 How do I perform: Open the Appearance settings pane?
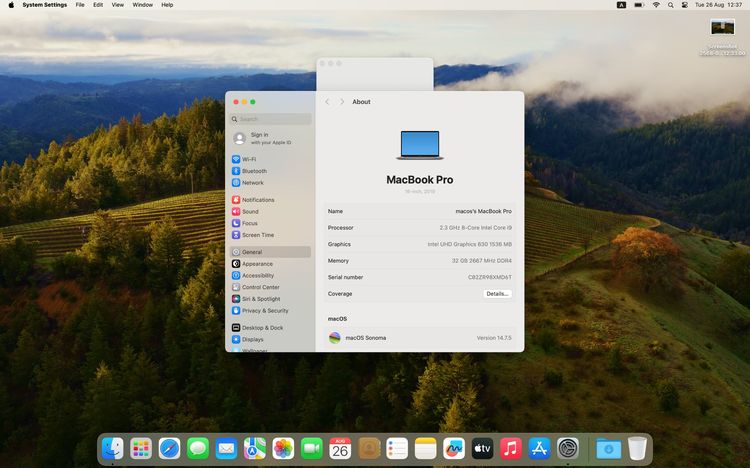(x=270, y=264)
